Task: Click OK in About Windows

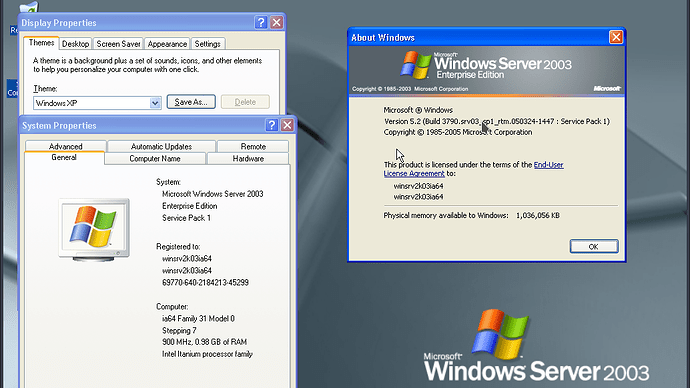Action: [x=594, y=246]
